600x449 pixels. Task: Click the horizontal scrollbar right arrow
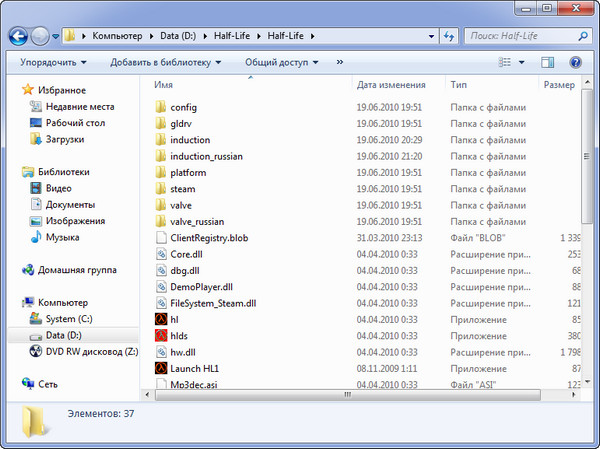(573, 395)
